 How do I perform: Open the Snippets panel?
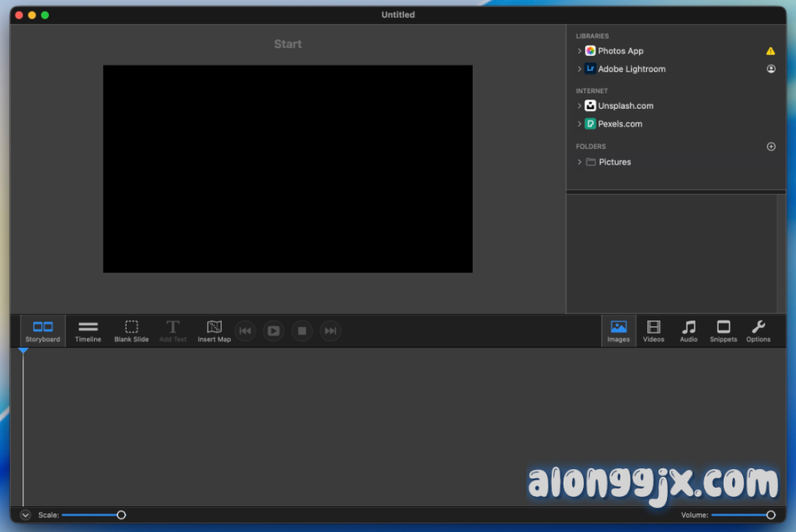coord(723,331)
